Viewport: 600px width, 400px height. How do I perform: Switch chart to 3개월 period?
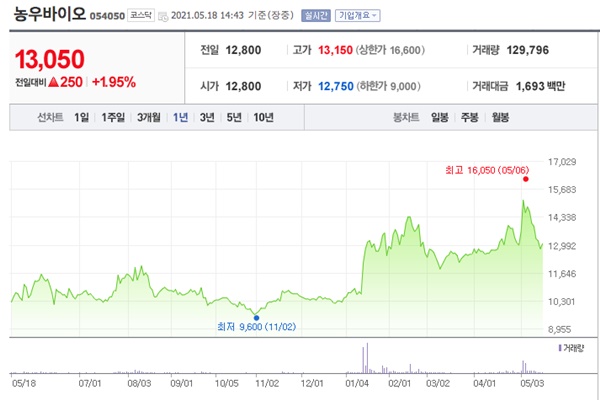click(x=149, y=117)
